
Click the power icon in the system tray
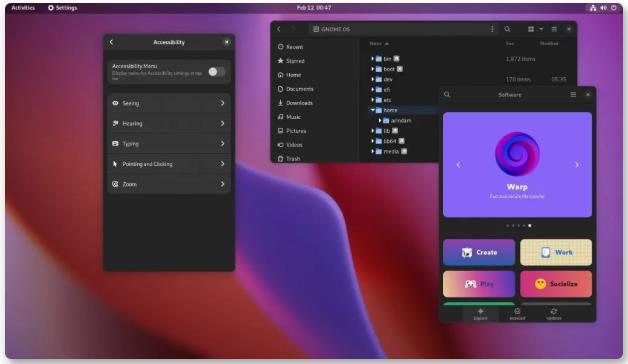614,8
